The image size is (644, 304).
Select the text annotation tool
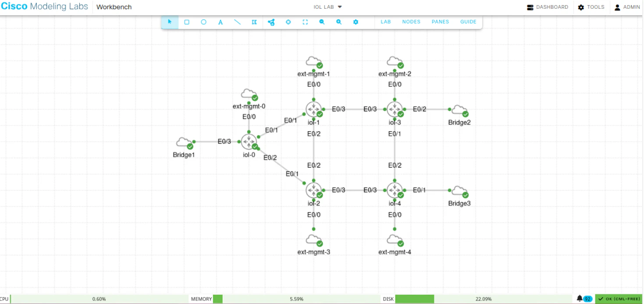(x=221, y=22)
